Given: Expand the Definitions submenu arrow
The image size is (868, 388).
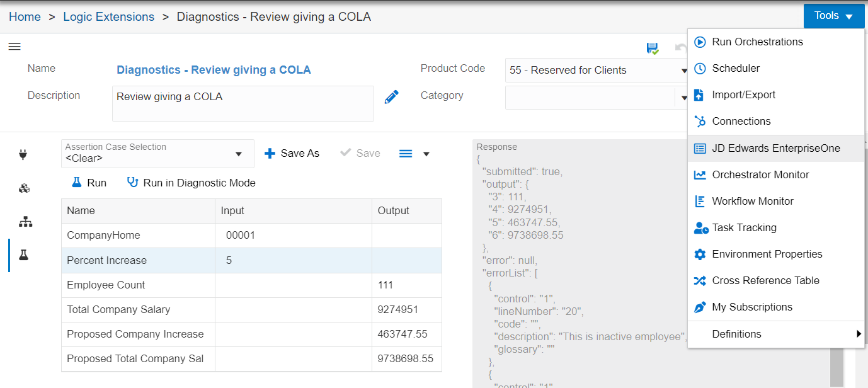Looking at the screenshot, I should (x=859, y=334).
